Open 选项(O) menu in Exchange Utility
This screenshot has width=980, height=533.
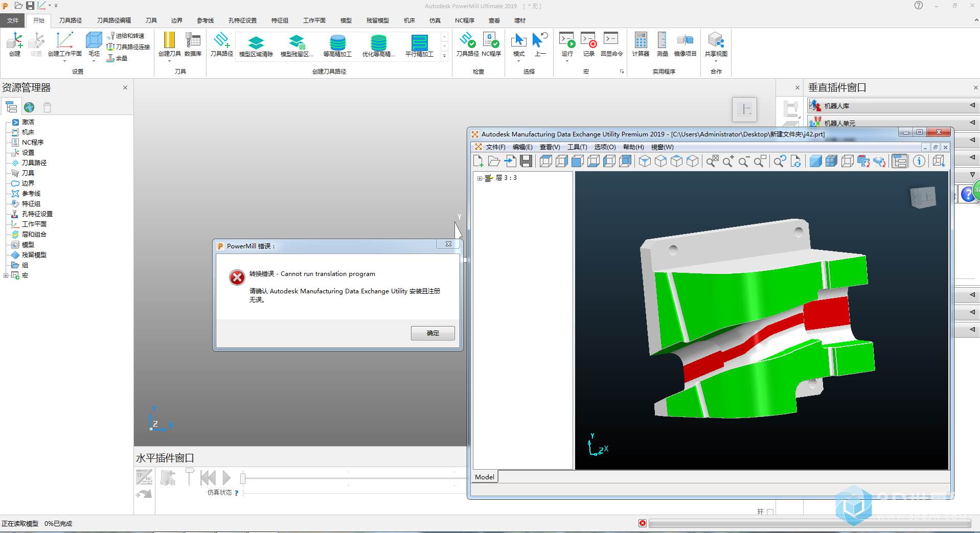click(x=605, y=147)
